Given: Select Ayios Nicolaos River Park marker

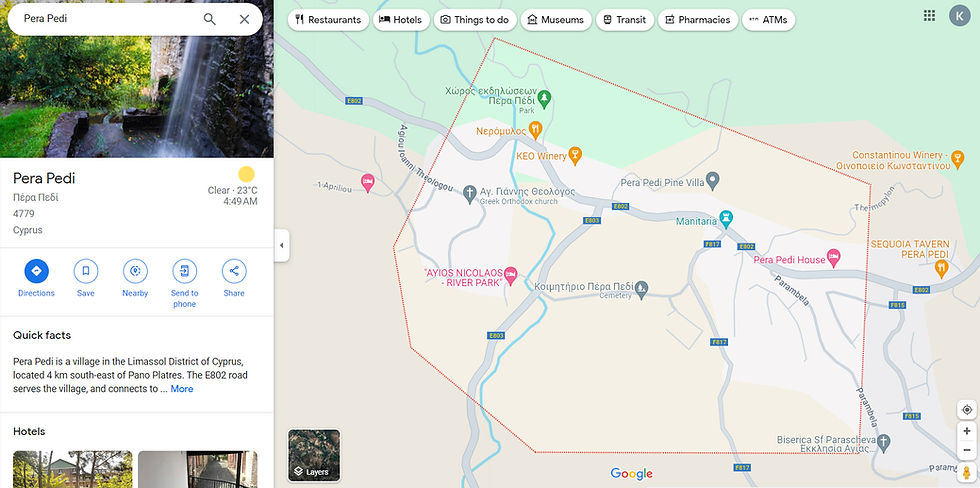Looking at the screenshot, I should click(511, 274).
